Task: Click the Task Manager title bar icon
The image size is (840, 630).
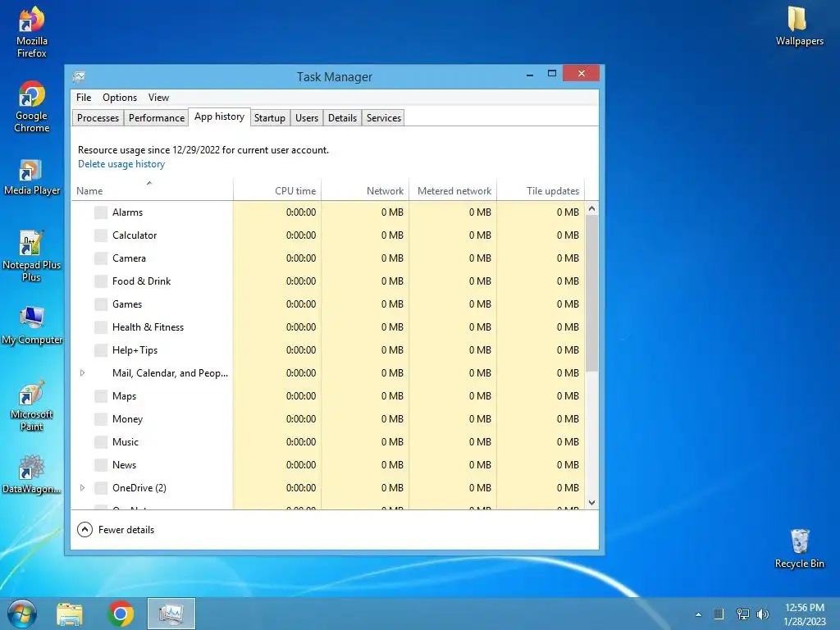Action: pos(80,77)
